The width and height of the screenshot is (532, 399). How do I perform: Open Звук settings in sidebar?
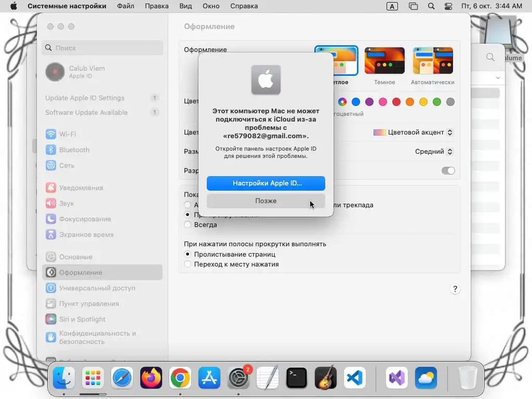[102, 203]
